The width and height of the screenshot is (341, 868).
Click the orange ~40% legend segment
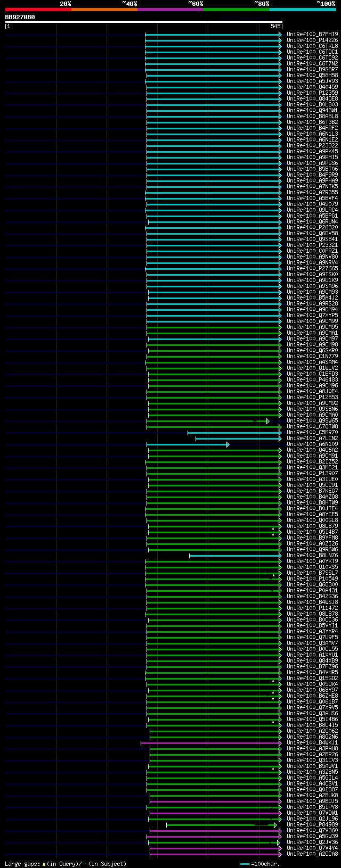point(104,10)
